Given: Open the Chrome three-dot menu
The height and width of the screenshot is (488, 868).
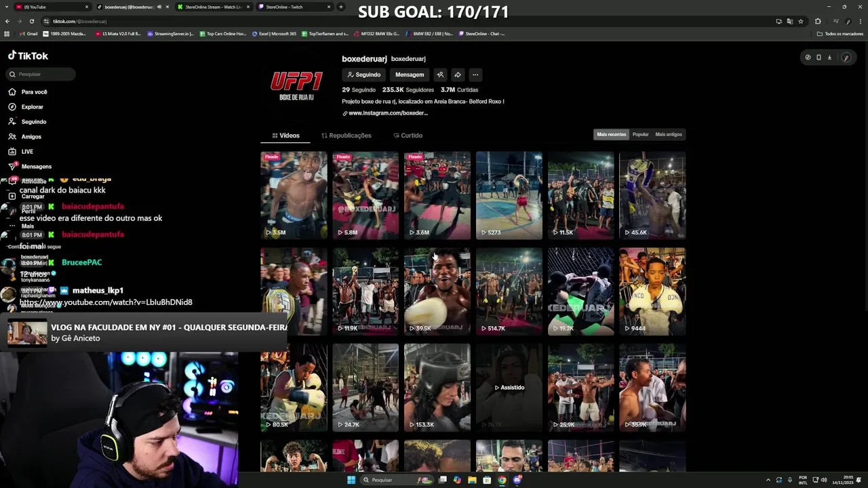Looking at the screenshot, I should (861, 21).
